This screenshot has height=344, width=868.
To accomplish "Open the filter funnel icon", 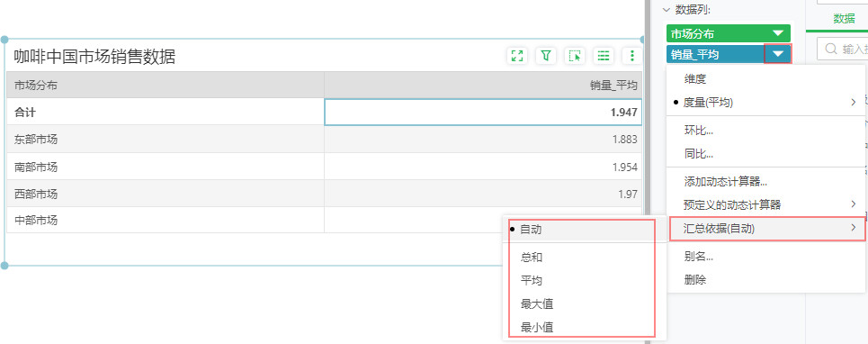I will [x=546, y=56].
